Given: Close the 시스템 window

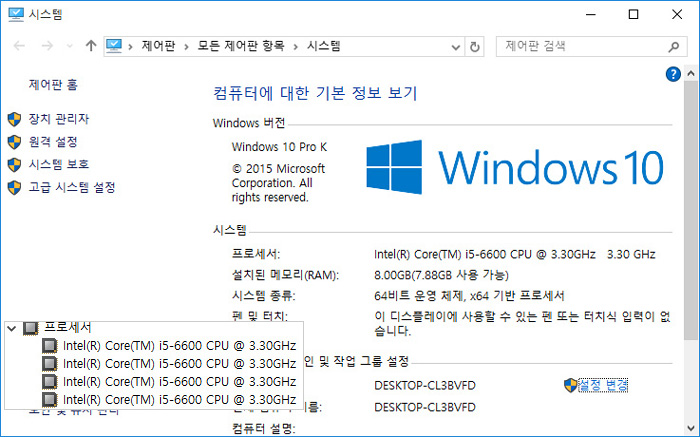Looking at the screenshot, I should [677, 14].
